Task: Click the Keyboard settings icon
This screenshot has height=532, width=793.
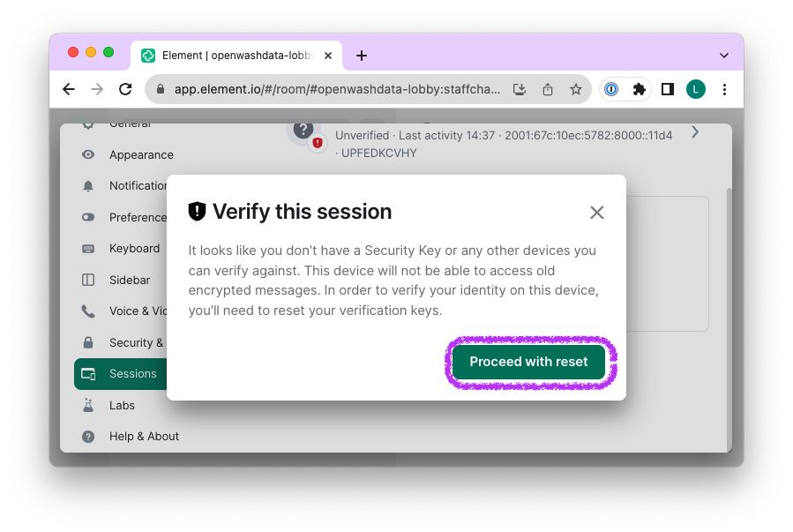Action: [x=88, y=249]
